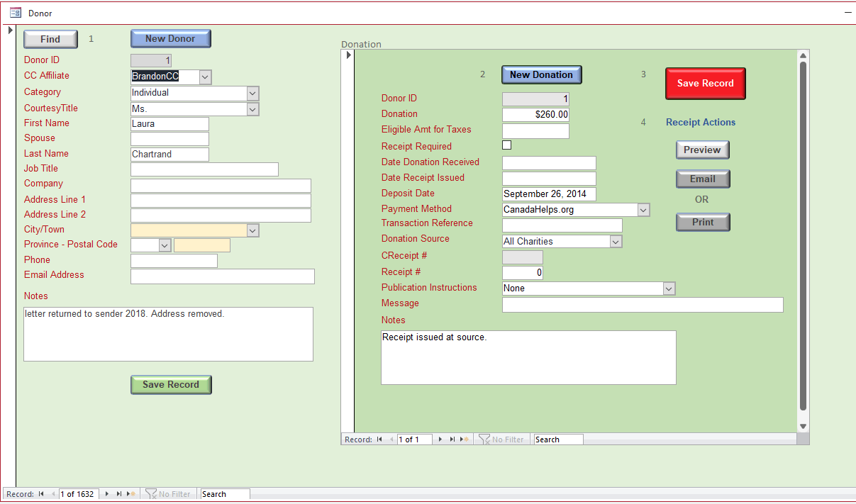Viewport: 856px width, 504px height.
Task: Open the Donation Source dropdown
Action: coord(616,242)
